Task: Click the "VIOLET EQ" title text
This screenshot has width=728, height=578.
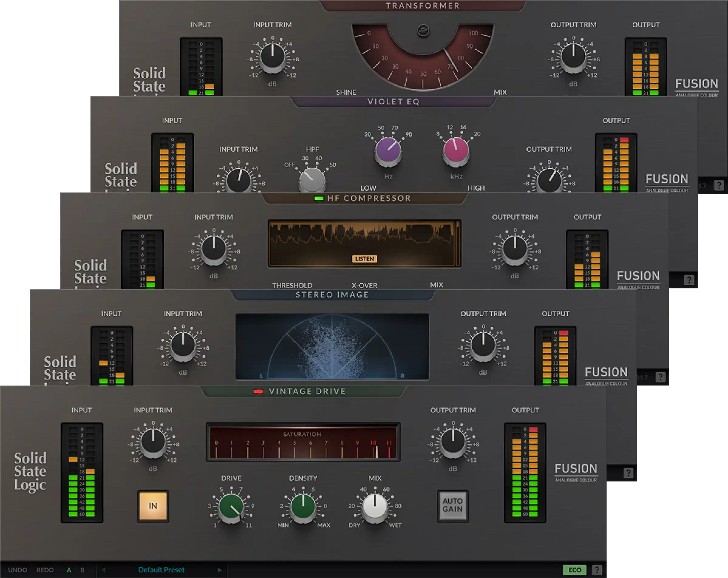Action: point(394,102)
